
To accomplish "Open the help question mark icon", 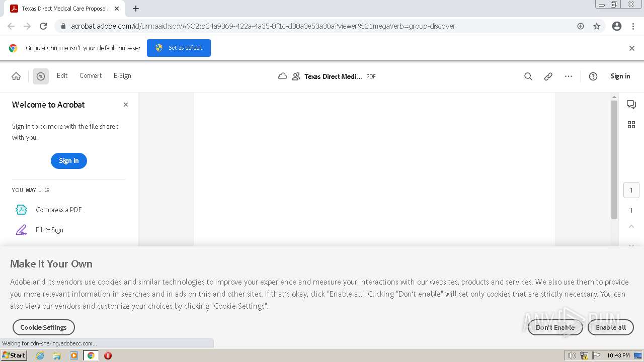I will 593,76.
